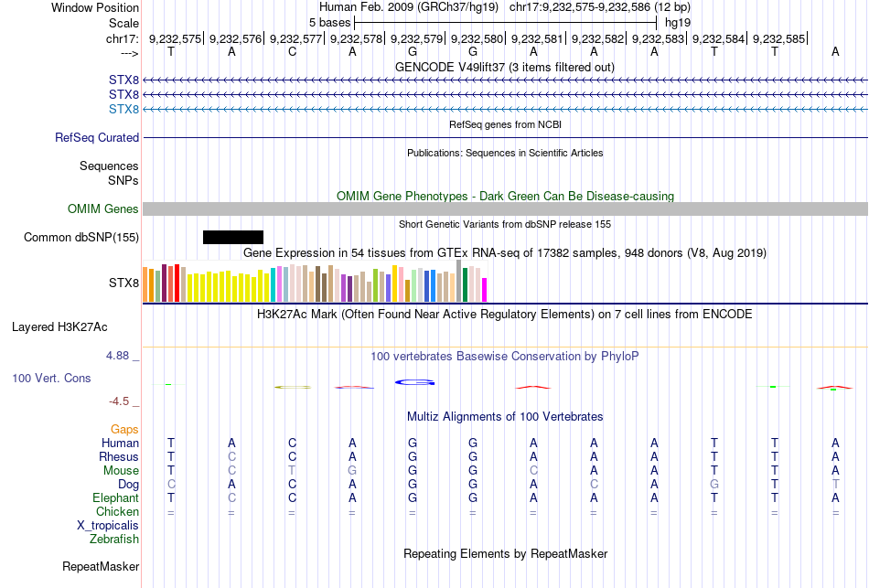This screenshot has height=588, width=869.
Task: Click the Sequences label under Publications track
Action: (109, 166)
